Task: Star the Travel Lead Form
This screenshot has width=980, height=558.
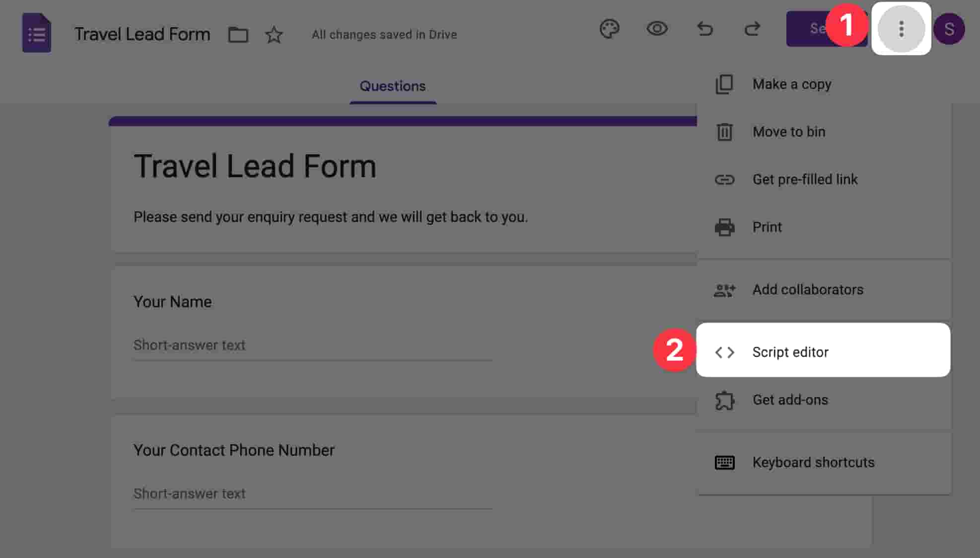Action: point(274,35)
